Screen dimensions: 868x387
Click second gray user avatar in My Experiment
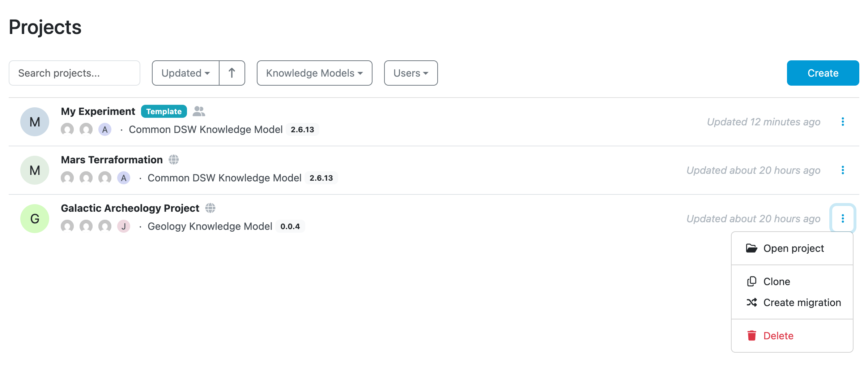86,129
